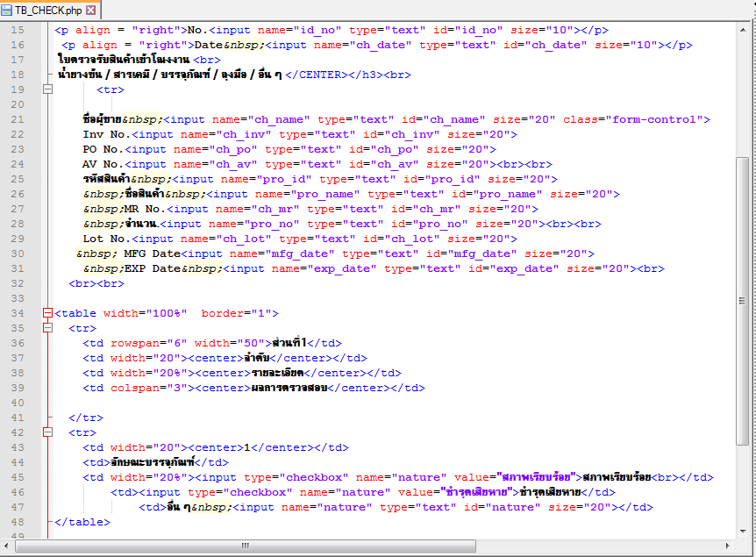Click line number 33 in the margin
Screen dimensions: 756x557
click(18, 298)
